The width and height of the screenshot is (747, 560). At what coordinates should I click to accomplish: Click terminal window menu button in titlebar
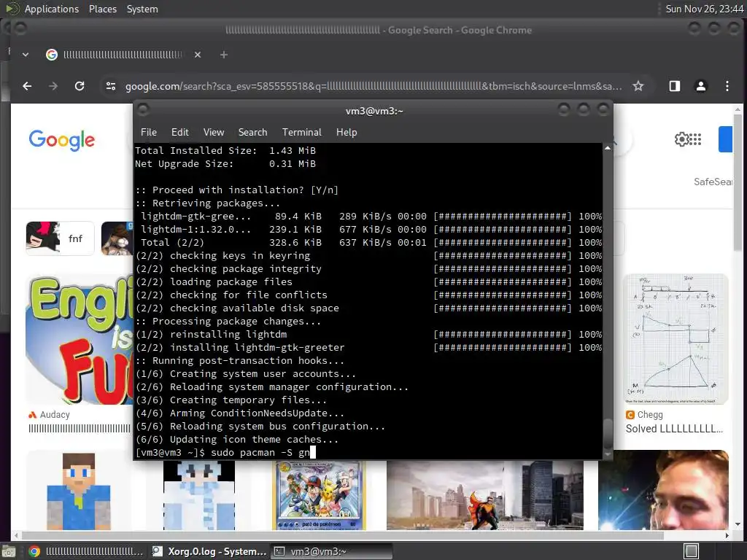coord(143,110)
